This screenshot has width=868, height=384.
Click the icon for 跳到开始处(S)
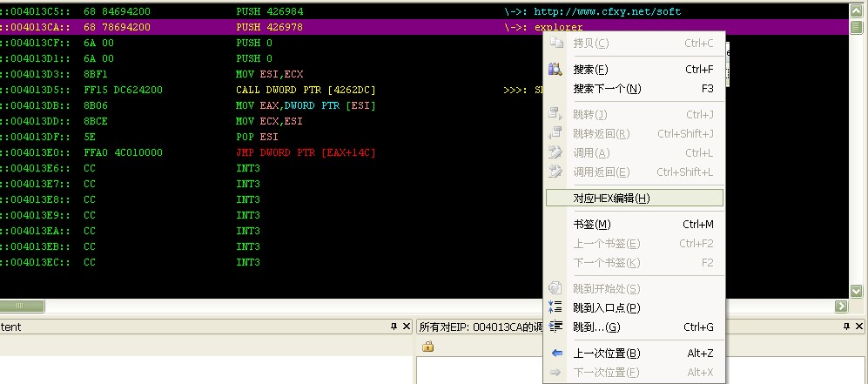point(555,288)
